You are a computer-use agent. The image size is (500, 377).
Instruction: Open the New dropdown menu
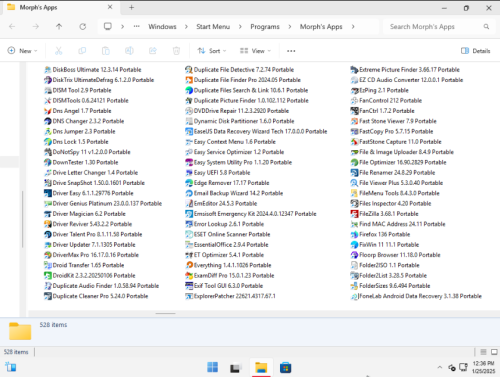click(22, 51)
